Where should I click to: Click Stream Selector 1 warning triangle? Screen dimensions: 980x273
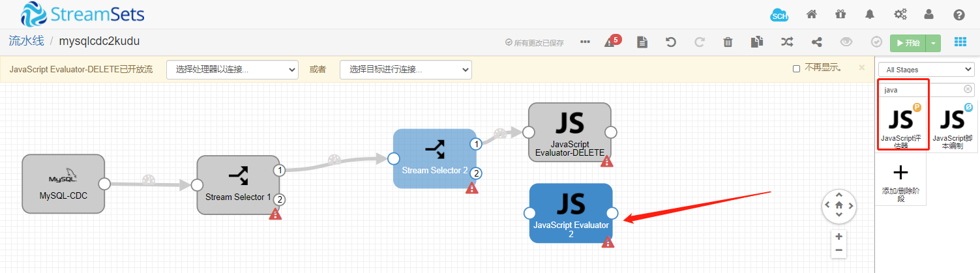(x=275, y=214)
